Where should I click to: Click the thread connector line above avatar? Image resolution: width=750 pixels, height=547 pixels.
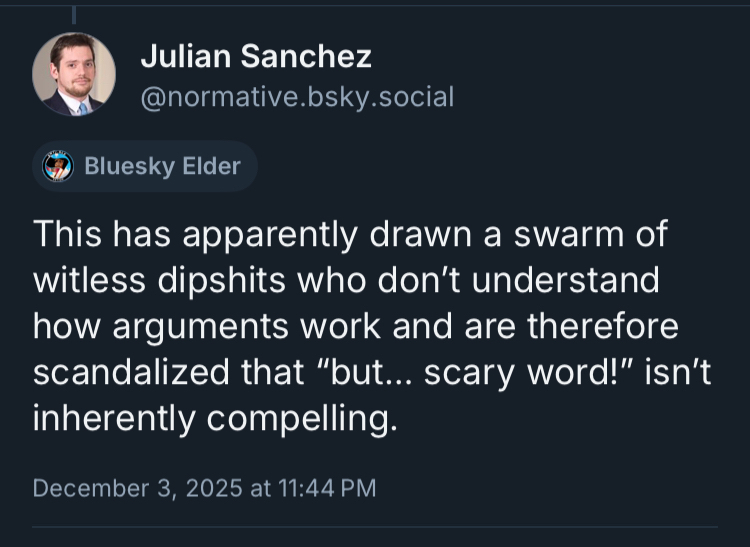(74, 14)
